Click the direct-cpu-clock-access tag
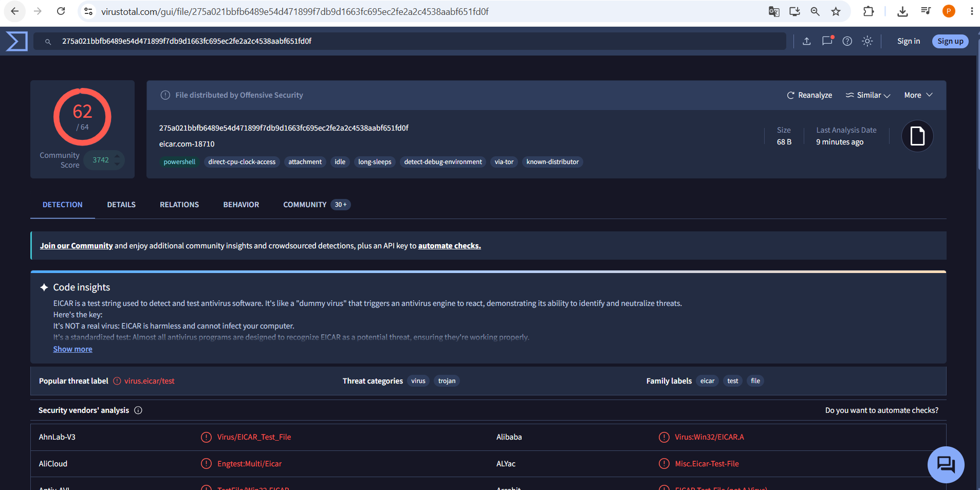The width and height of the screenshot is (980, 490). [242, 162]
